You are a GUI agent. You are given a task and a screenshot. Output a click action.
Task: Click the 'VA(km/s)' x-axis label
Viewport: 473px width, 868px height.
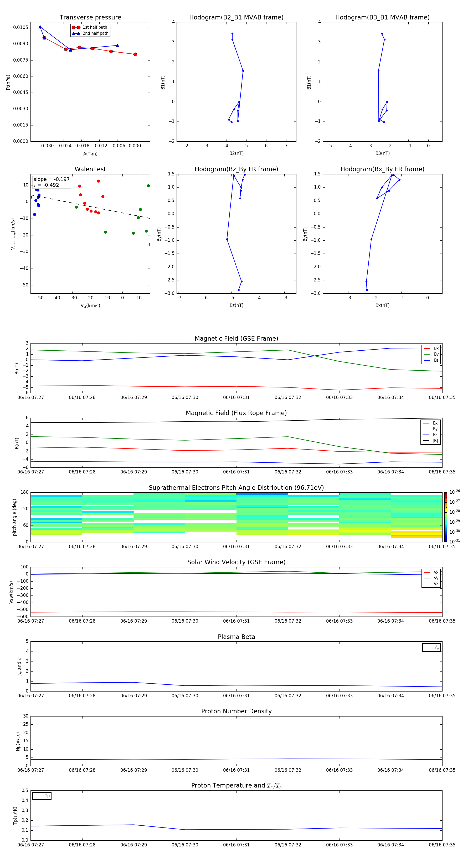tap(90, 306)
